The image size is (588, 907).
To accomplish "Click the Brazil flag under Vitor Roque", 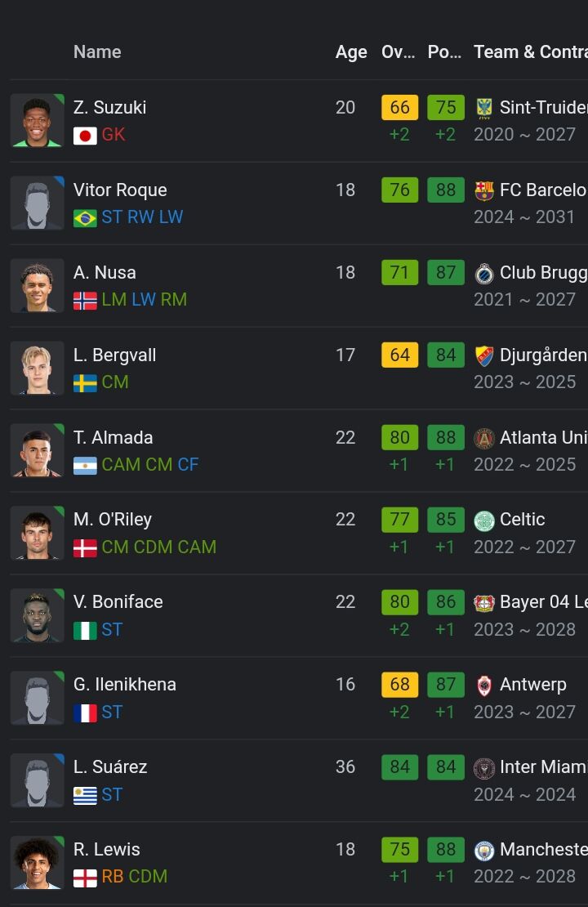I will 85,218.
